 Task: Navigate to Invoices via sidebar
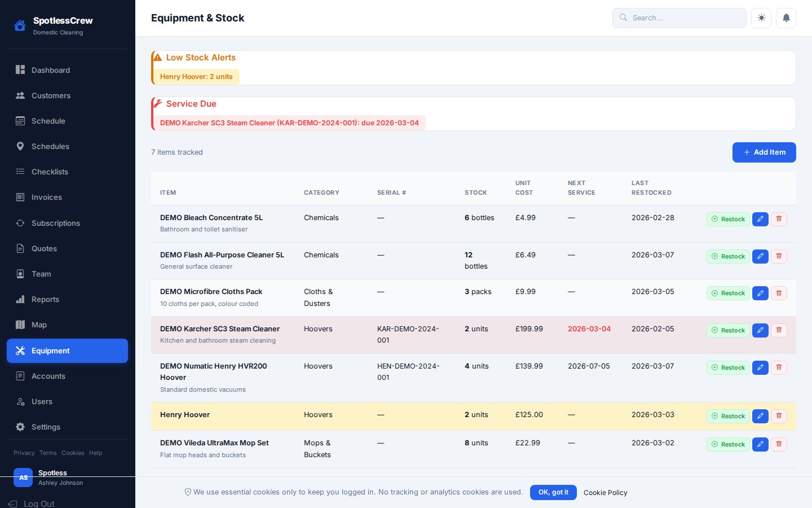point(46,197)
